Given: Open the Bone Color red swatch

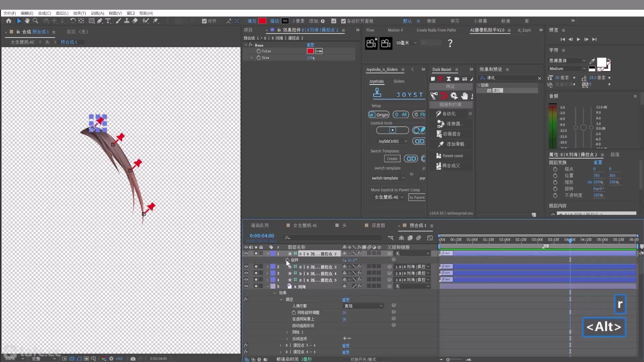Looking at the screenshot, I should pos(310,51).
